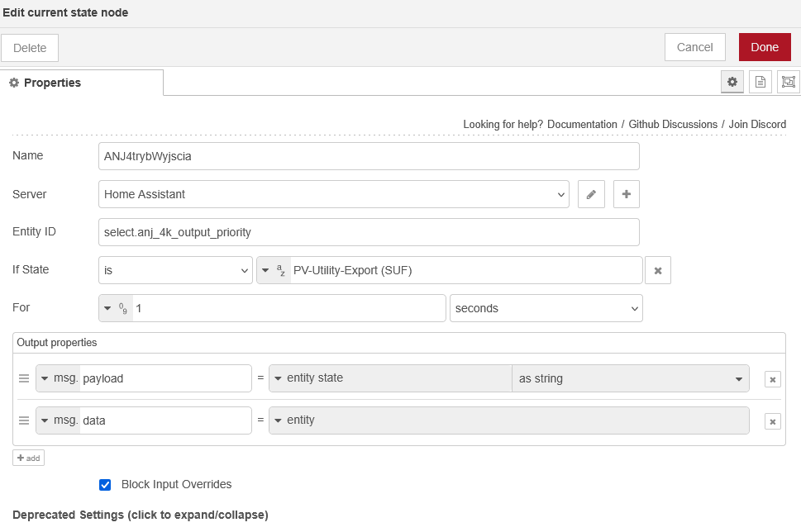Image resolution: width=801 pixels, height=532 pixels.
Task: Grab the drag handle of payload row
Action: (x=24, y=378)
